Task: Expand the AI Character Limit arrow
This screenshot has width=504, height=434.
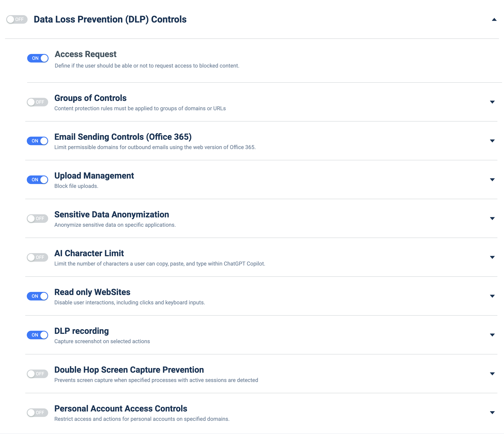Action: coord(492,257)
